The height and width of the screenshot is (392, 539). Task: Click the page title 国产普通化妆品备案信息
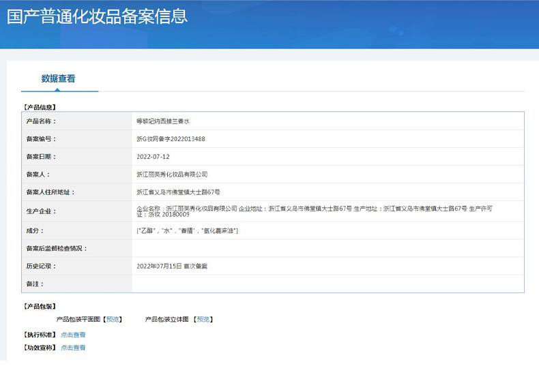(98, 16)
